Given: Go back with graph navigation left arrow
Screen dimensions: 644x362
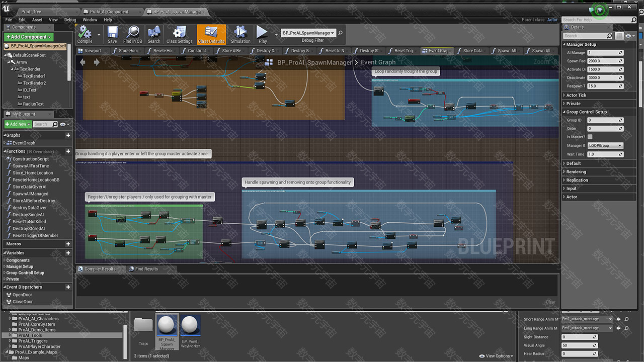Looking at the screenshot, I should coord(83,62).
